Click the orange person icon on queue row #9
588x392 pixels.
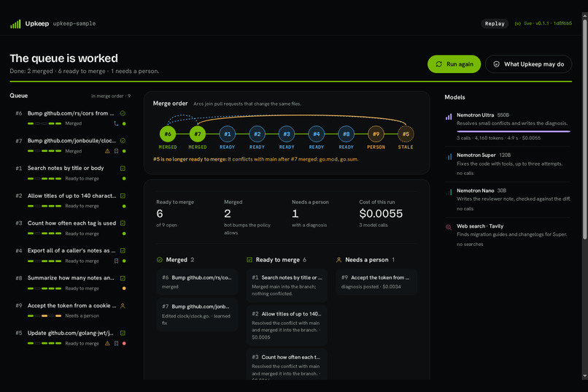tap(123, 306)
